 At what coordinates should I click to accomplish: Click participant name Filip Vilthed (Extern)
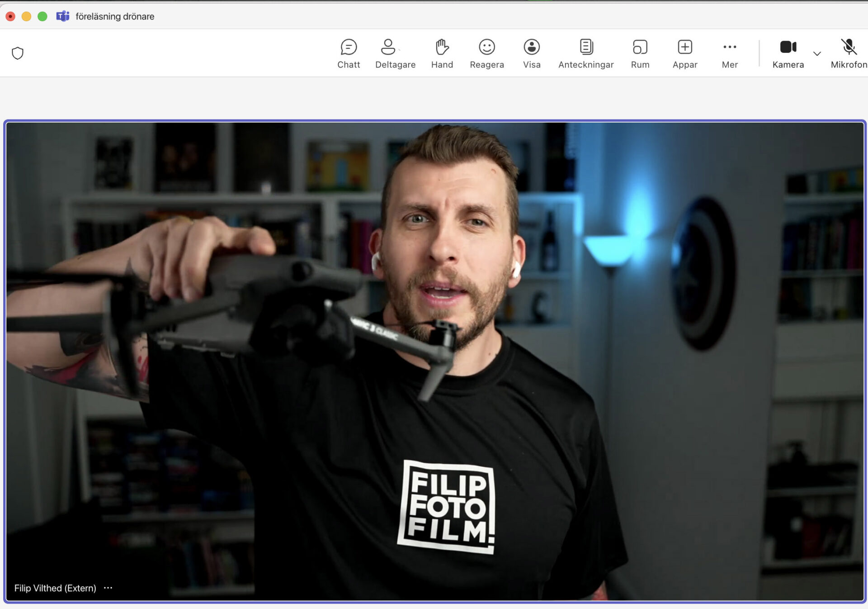[x=55, y=588]
